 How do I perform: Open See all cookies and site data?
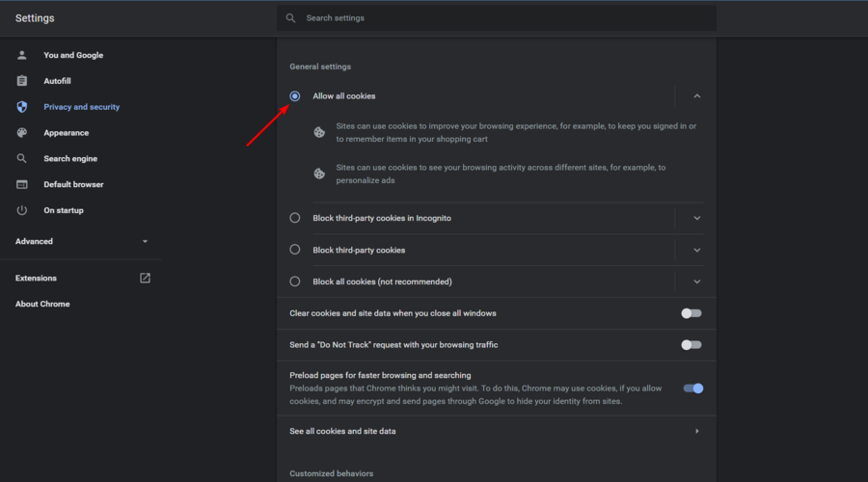496,431
